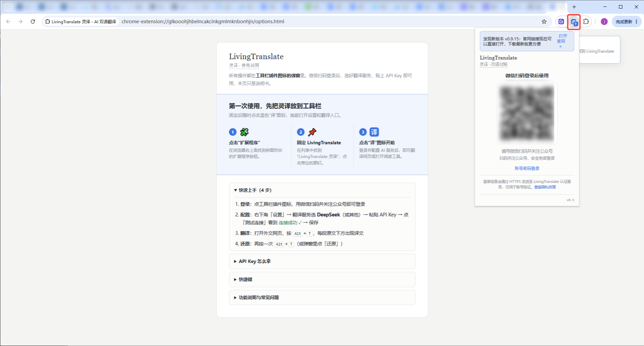The height and width of the screenshot is (346, 644).
Task: Click the red pushpin icon
Action: [x=312, y=132]
